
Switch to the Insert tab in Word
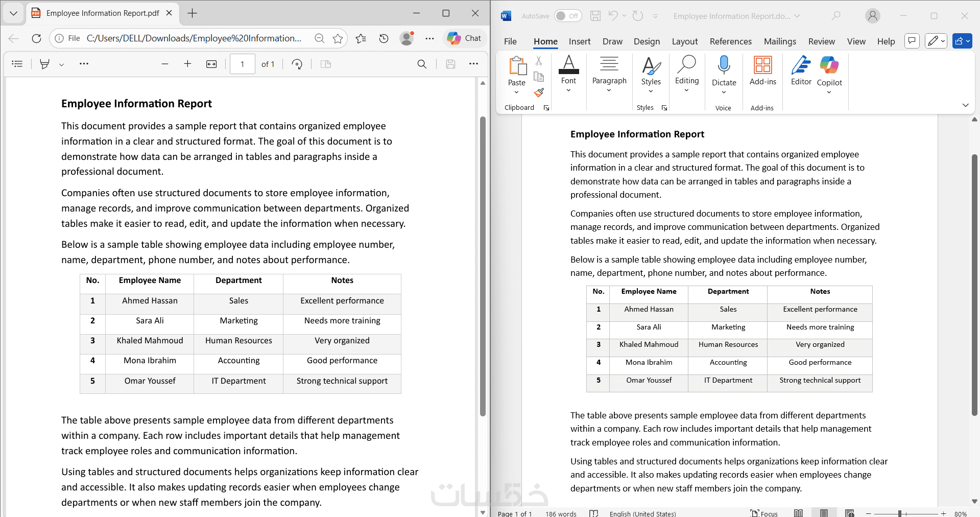click(580, 41)
